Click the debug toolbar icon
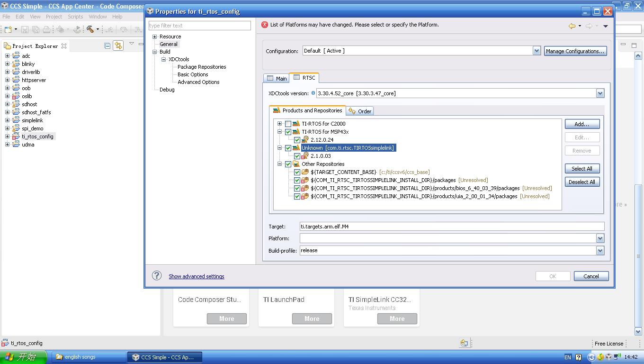 coord(61,29)
